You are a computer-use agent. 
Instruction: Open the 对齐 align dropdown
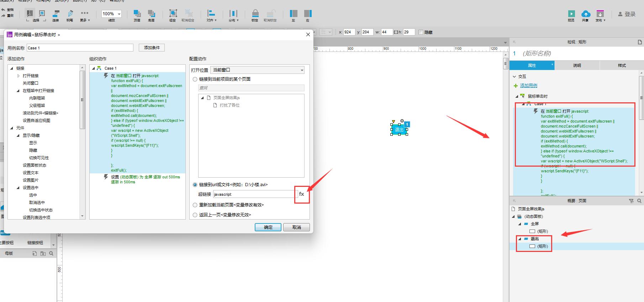click(211, 16)
